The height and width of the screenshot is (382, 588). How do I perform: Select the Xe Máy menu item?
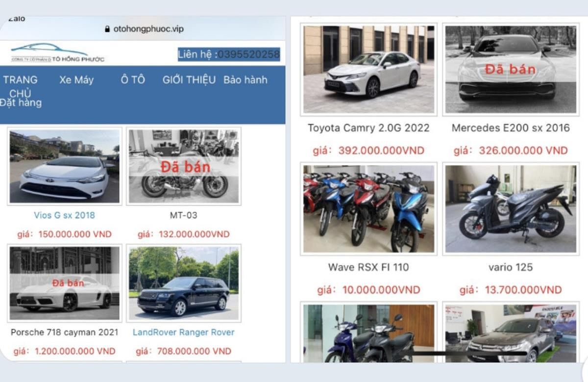coord(76,80)
